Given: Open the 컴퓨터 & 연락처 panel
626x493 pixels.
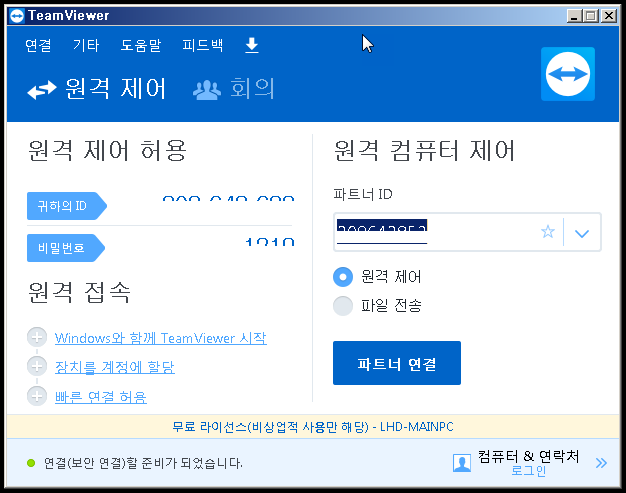Looking at the screenshot, I should pyautogui.click(x=529, y=456).
